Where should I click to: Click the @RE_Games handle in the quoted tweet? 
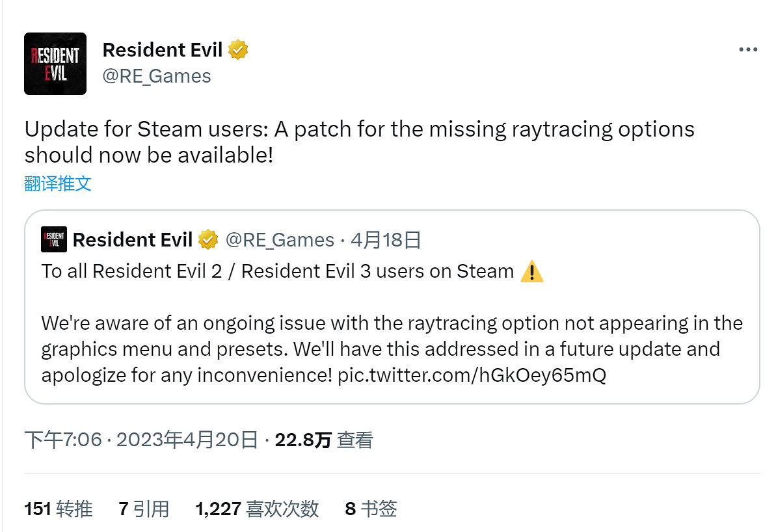point(280,239)
